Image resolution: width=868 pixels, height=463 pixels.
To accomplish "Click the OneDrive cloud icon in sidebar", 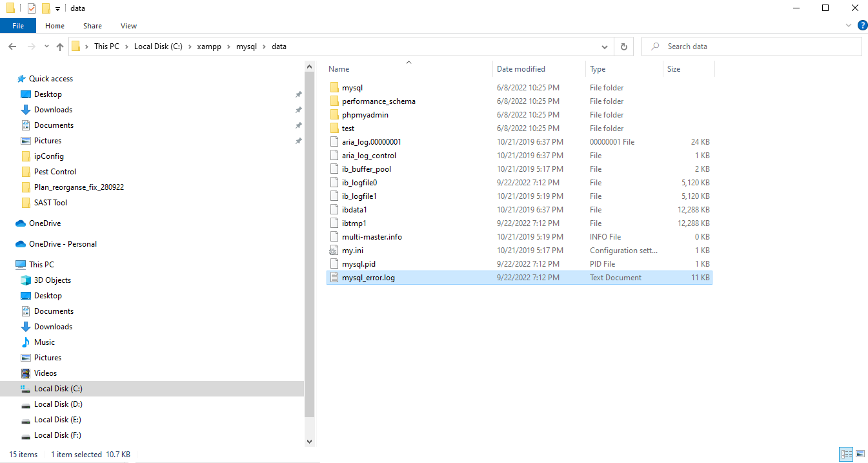I will (x=19, y=223).
